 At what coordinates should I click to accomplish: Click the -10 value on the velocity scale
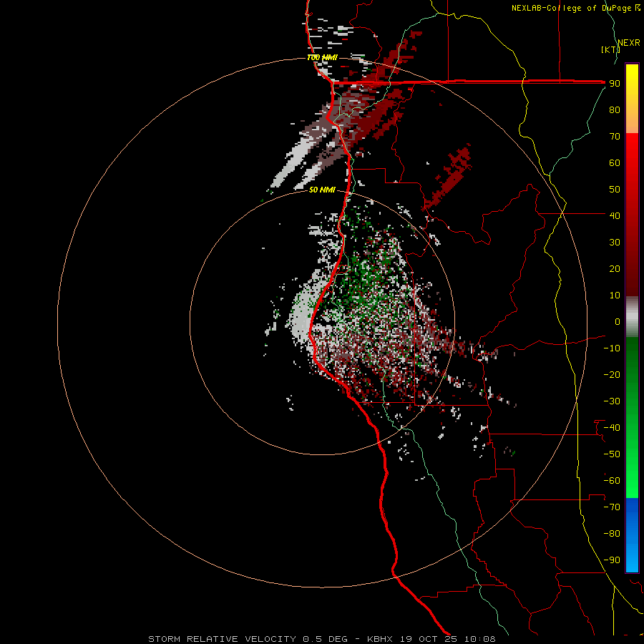[612, 348]
